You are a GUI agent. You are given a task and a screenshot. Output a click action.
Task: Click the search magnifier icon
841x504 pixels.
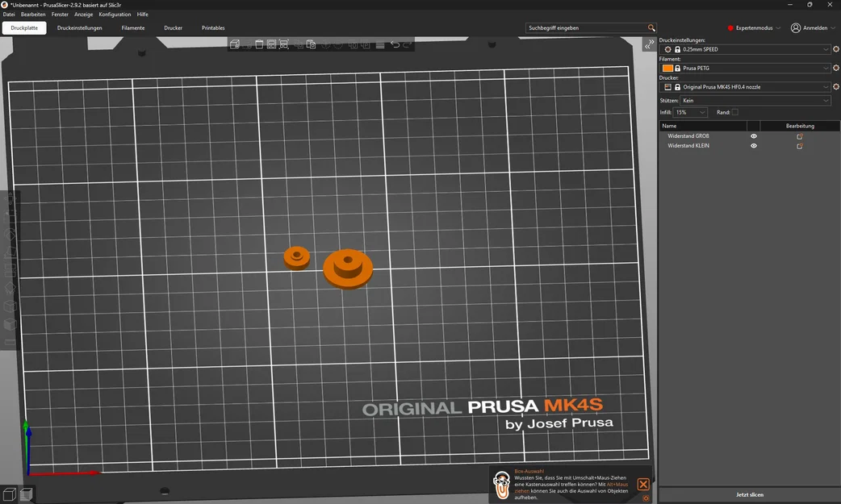[651, 28]
